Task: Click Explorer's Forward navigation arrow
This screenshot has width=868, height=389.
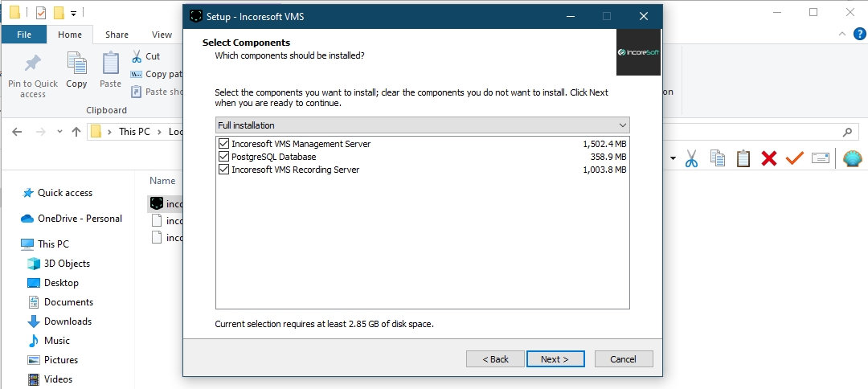Action: point(40,132)
